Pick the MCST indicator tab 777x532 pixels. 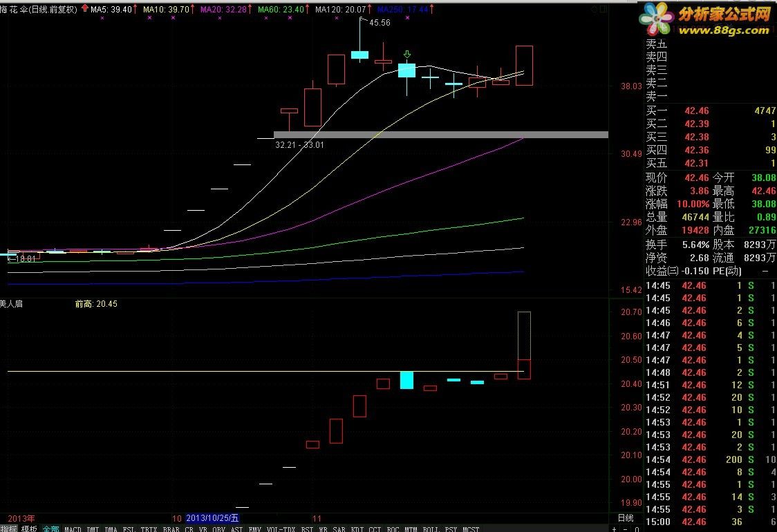(471, 529)
